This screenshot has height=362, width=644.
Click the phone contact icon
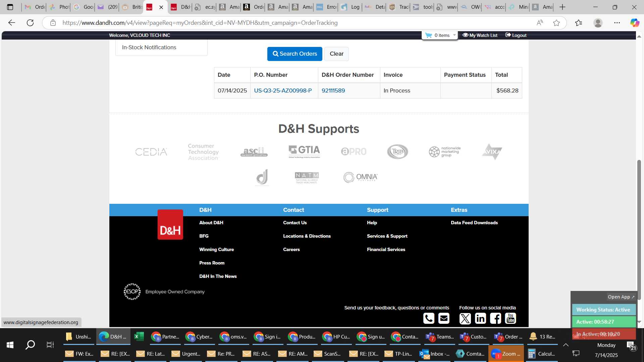(x=429, y=318)
